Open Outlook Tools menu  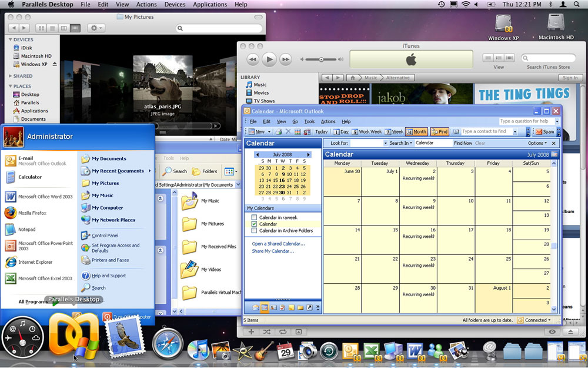pyautogui.click(x=309, y=122)
